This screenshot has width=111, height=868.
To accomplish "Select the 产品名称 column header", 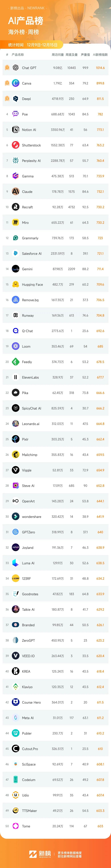I will (18, 55).
